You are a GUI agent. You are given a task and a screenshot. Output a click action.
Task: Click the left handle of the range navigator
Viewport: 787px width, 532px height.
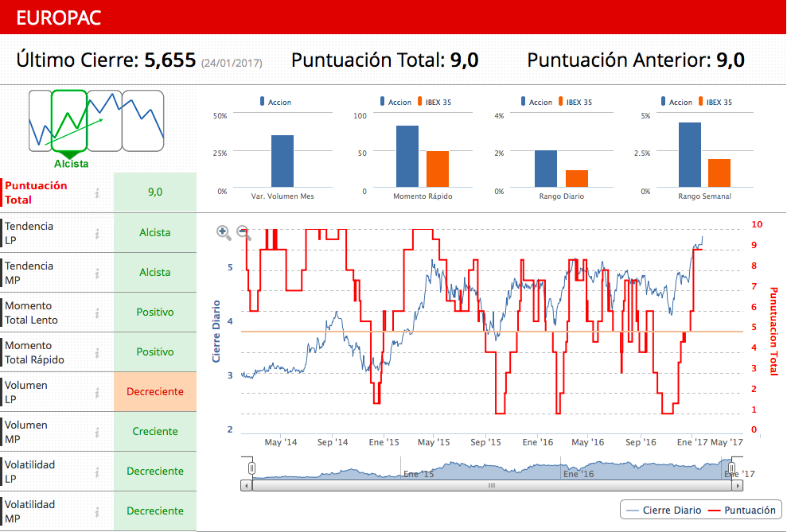coord(252,468)
